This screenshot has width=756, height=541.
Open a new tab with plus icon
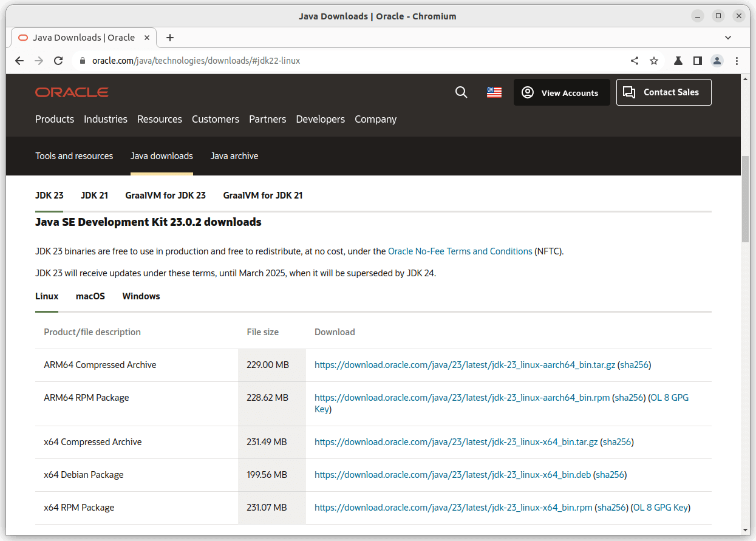pos(170,38)
